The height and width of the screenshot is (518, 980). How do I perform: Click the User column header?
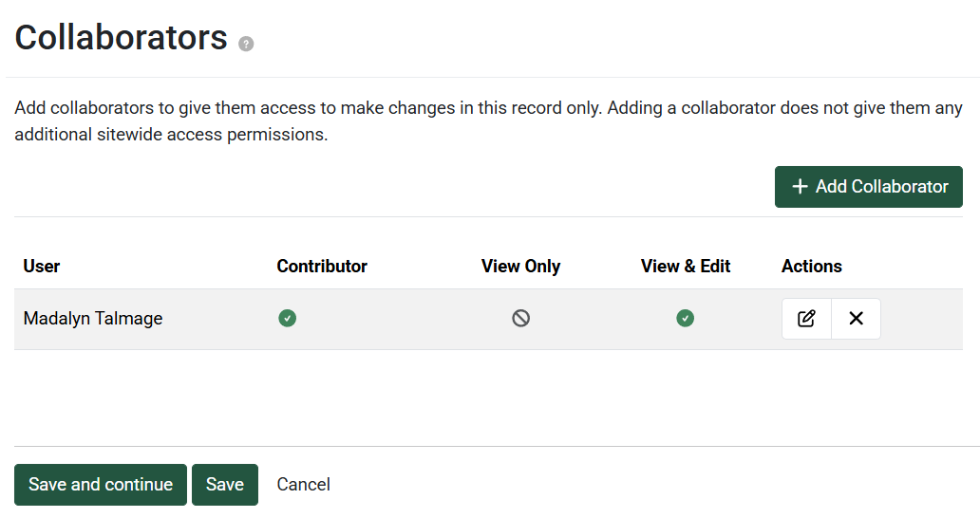pos(42,267)
